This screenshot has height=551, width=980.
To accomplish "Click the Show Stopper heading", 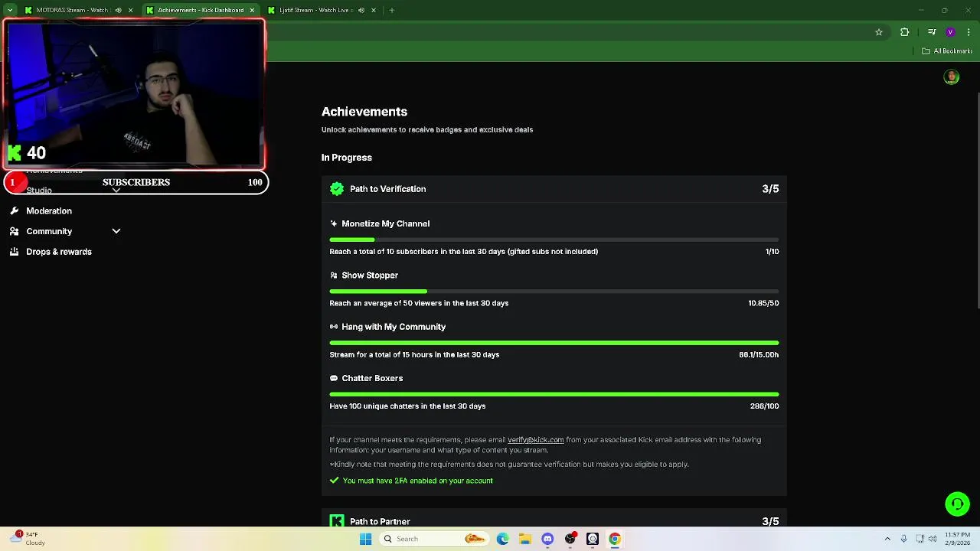I will click(370, 275).
